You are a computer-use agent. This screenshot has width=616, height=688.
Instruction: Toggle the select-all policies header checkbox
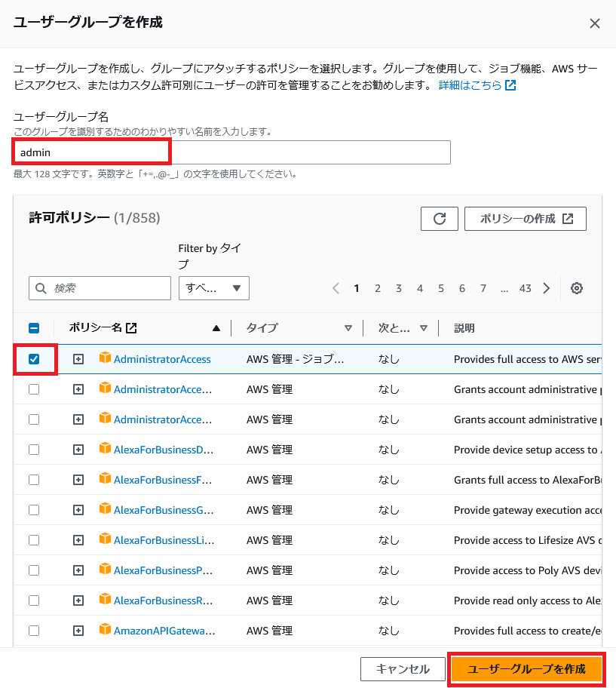click(x=34, y=327)
